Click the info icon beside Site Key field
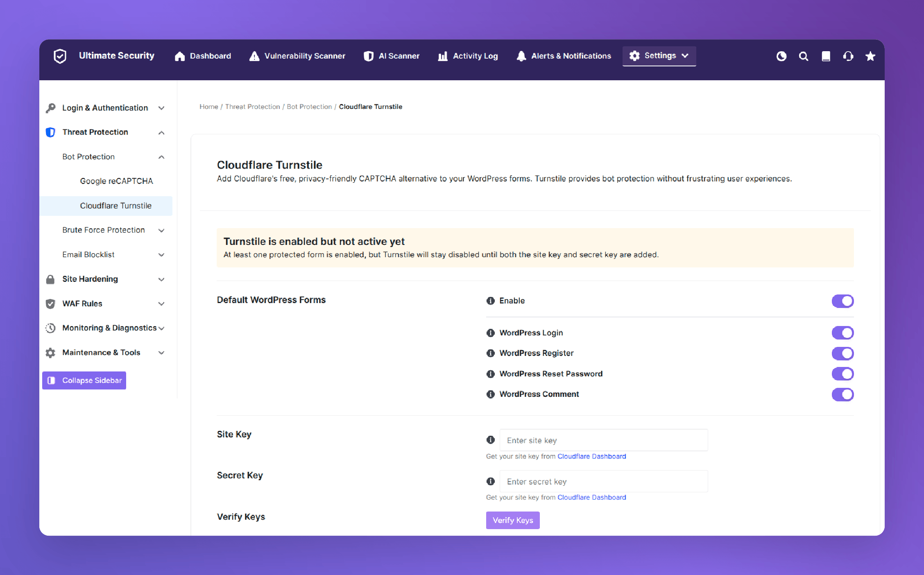This screenshot has height=575, width=924. (x=491, y=440)
